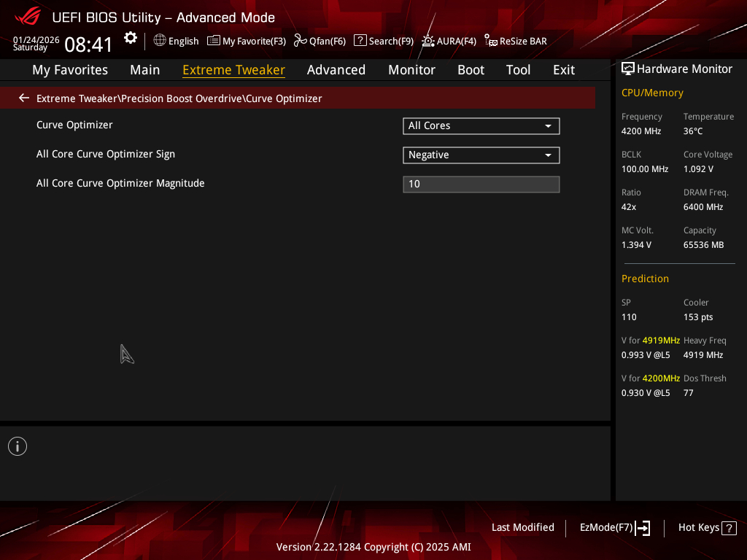Click the Hardware Monitor title
747x560 pixels.
tap(684, 69)
